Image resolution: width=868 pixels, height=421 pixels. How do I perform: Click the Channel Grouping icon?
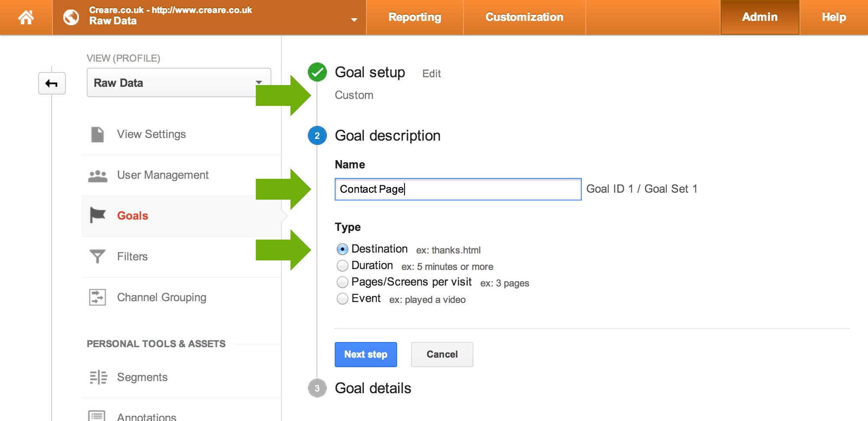(x=97, y=297)
